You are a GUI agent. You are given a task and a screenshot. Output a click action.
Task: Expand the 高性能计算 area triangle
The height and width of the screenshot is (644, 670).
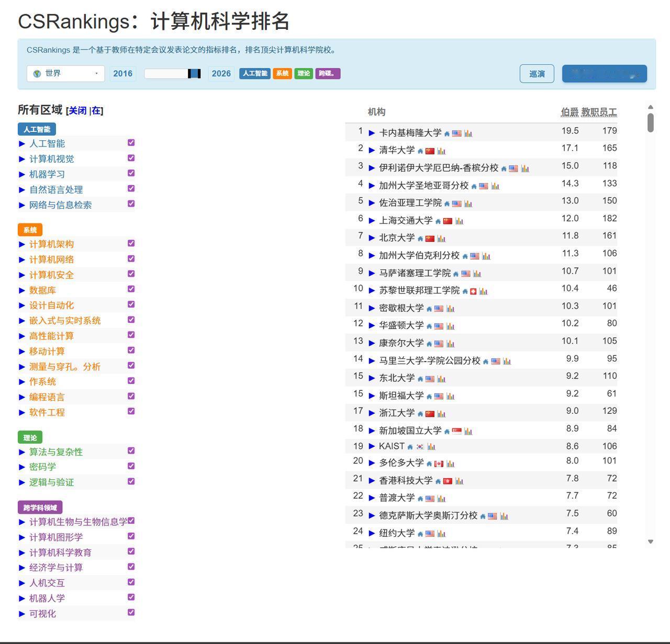click(x=22, y=336)
